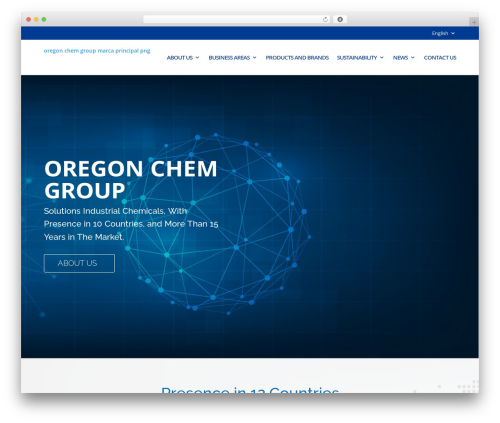Click the Oregon Chem Group logo link
Image resolution: width=500 pixels, height=423 pixels.
tap(97, 51)
